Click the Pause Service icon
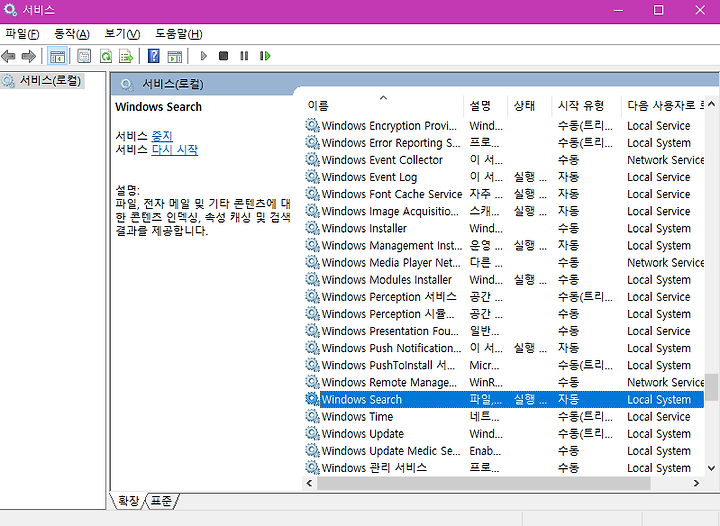This screenshot has width=720, height=526. (244, 56)
